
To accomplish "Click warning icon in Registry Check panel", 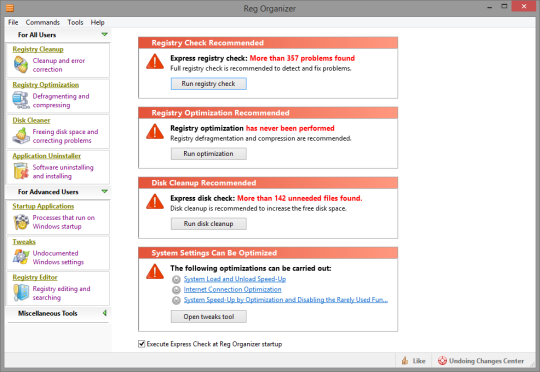I will [x=155, y=62].
